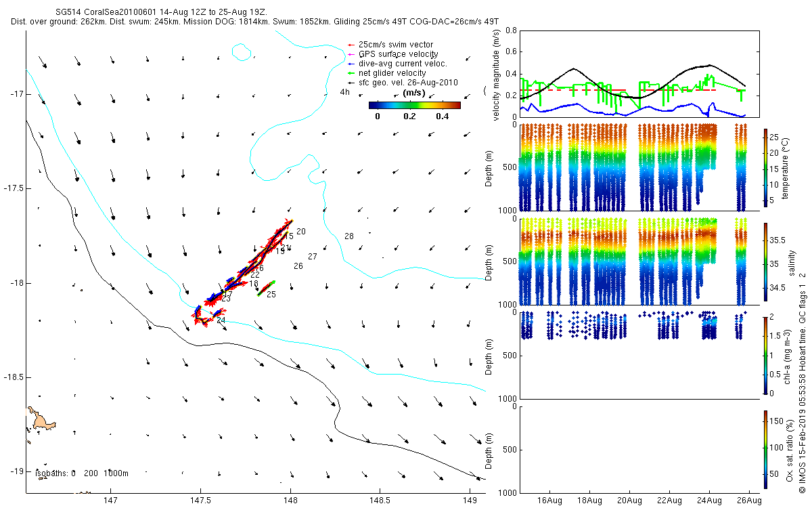812x508 pixels.
Task: Click the '0.2' label under the map colorbar
Action: pos(409,116)
